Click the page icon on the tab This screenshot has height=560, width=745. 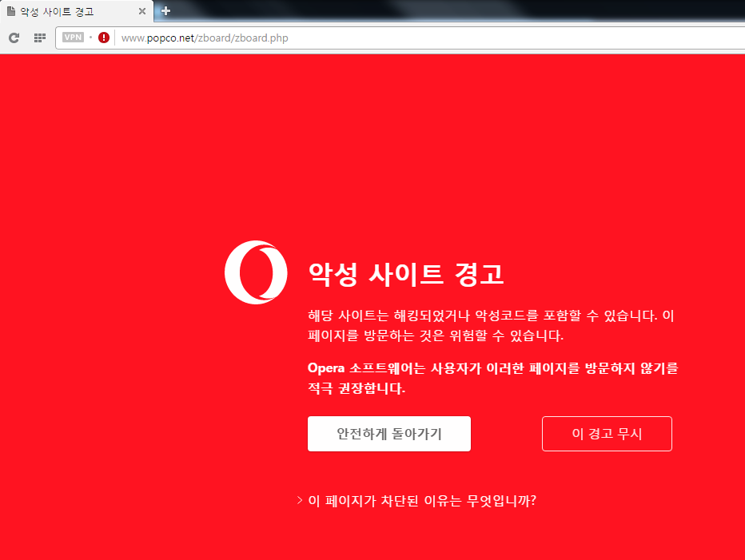[11, 11]
